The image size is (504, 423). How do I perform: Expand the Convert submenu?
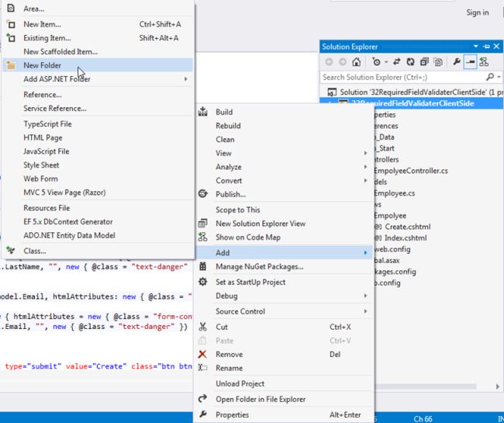click(x=285, y=181)
